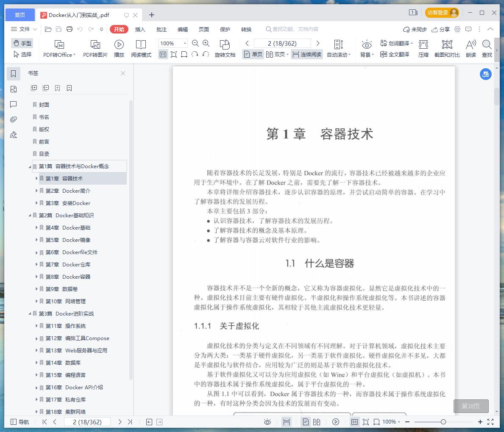
Task: Toggle 连续阅读 continuous reading in the ribbon
Action: tap(307, 55)
